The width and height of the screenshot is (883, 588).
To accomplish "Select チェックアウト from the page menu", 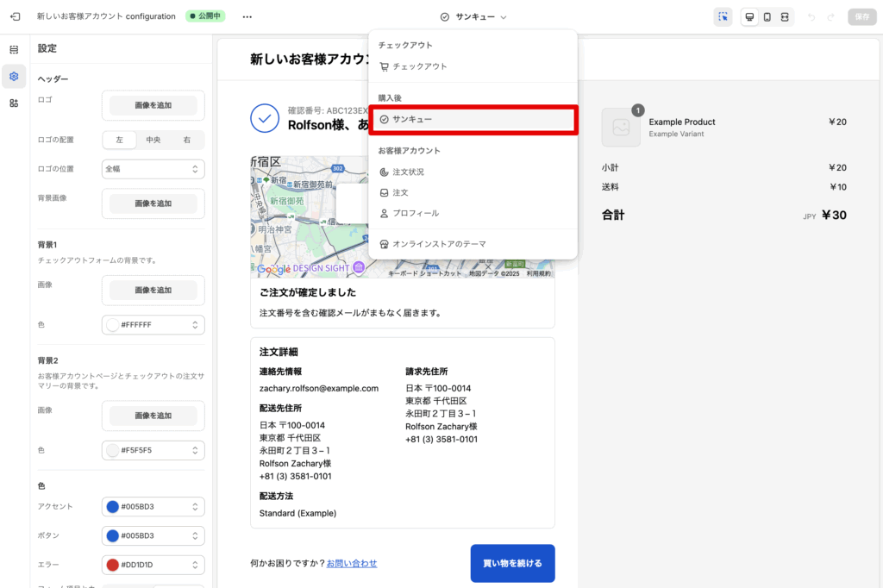I will click(473, 66).
